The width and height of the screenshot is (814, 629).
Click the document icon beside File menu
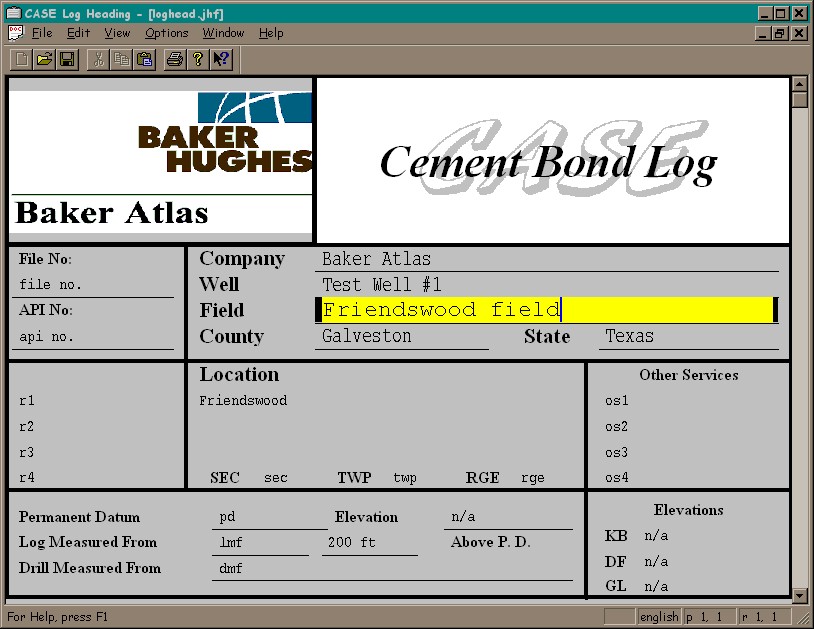point(15,33)
